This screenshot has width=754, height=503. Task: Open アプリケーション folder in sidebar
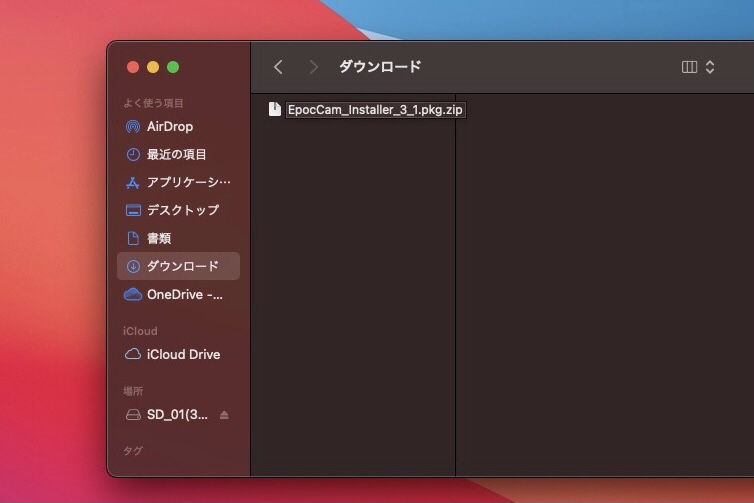click(x=178, y=182)
